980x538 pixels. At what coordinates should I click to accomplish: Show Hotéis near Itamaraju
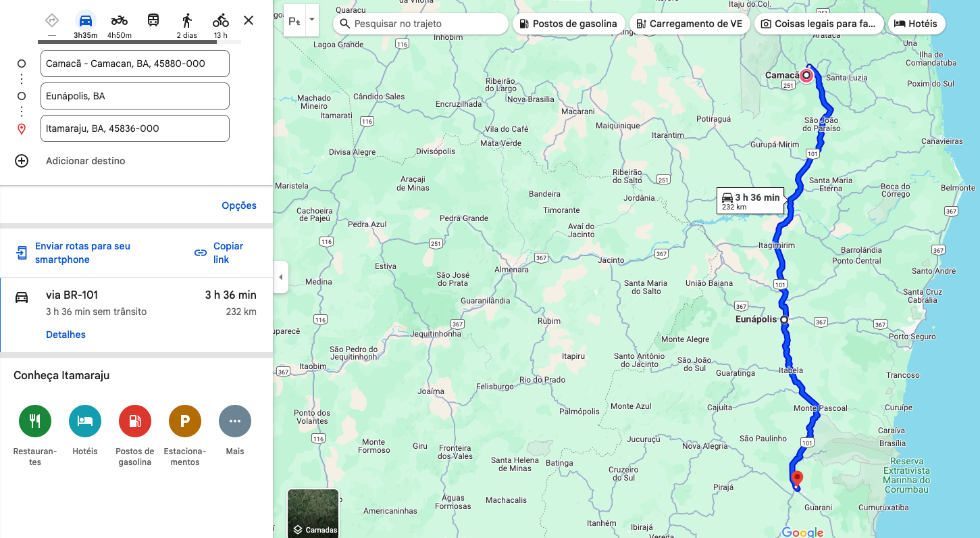pyautogui.click(x=85, y=422)
